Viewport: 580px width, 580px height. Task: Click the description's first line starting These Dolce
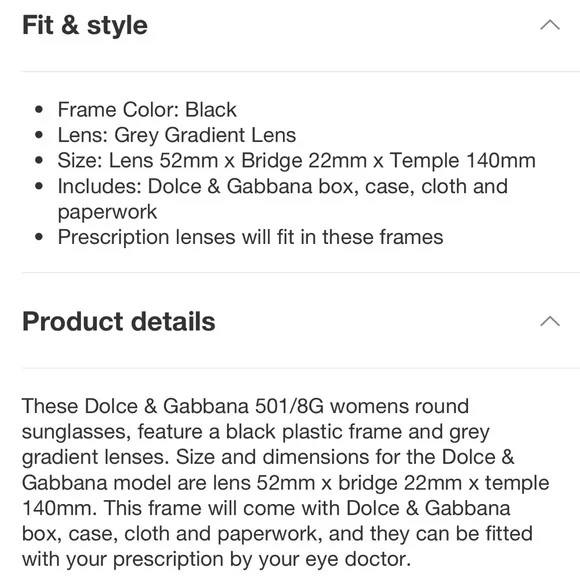point(246,406)
